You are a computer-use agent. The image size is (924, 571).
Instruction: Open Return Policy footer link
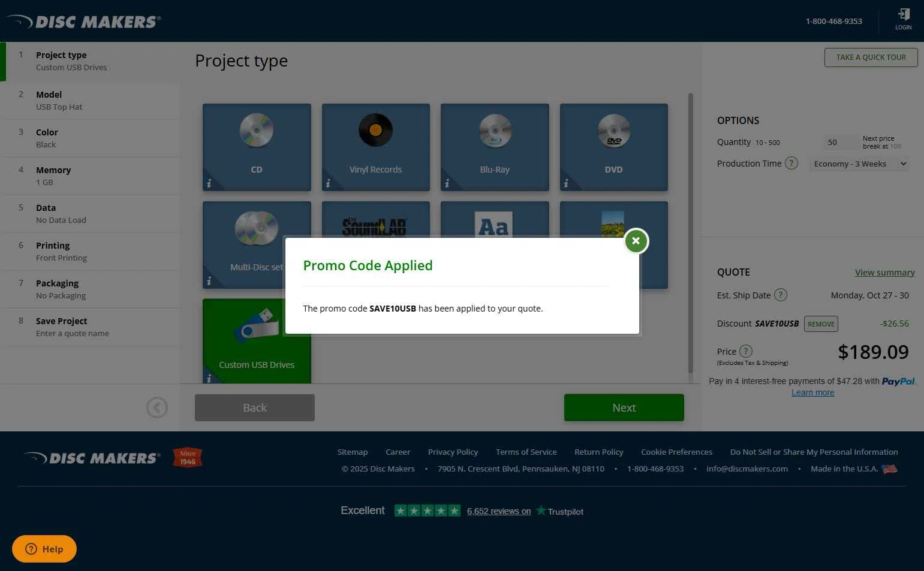(599, 452)
